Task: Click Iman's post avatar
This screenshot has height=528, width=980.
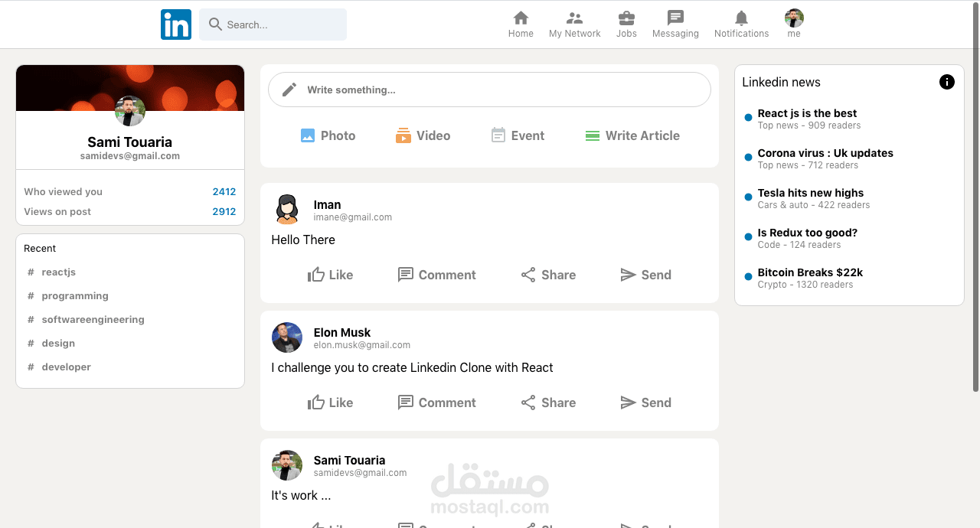Action: pos(287,210)
